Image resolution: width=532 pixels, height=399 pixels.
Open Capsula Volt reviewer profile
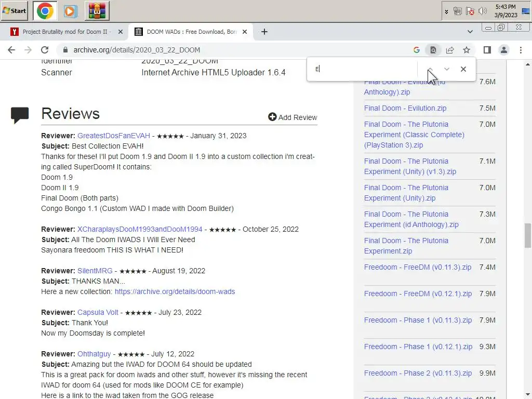[98, 312]
